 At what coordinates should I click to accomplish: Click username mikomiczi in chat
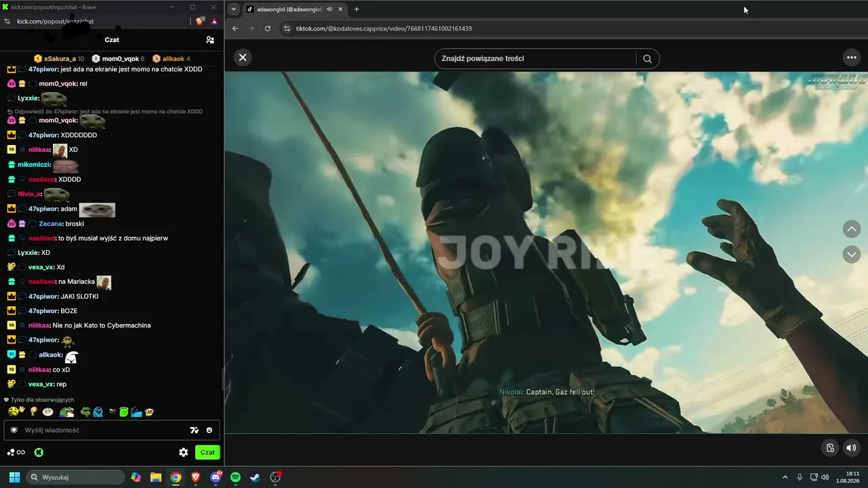(x=34, y=165)
